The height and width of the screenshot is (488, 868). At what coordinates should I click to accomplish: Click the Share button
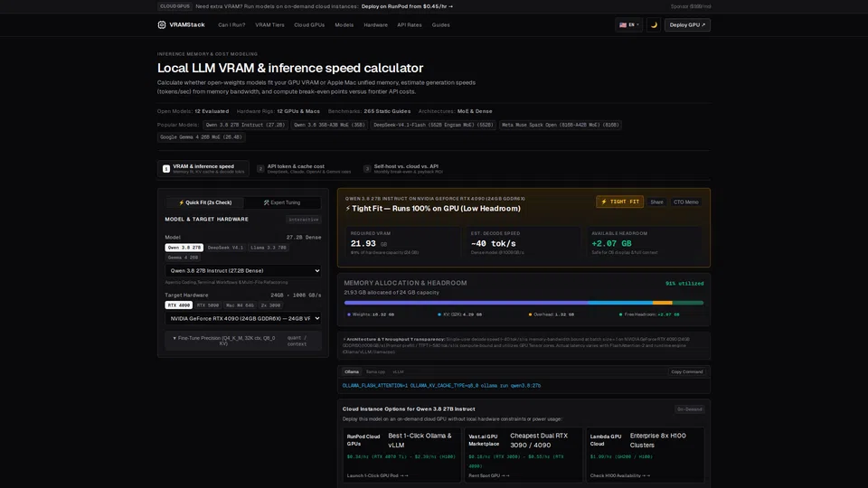(x=656, y=202)
